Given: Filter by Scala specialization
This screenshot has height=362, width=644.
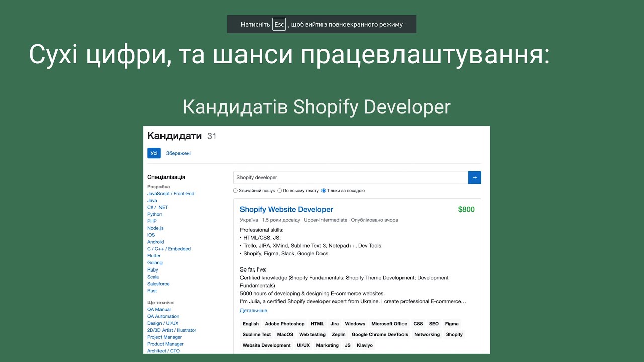Looking at the screenshot, I should [153, 277].
